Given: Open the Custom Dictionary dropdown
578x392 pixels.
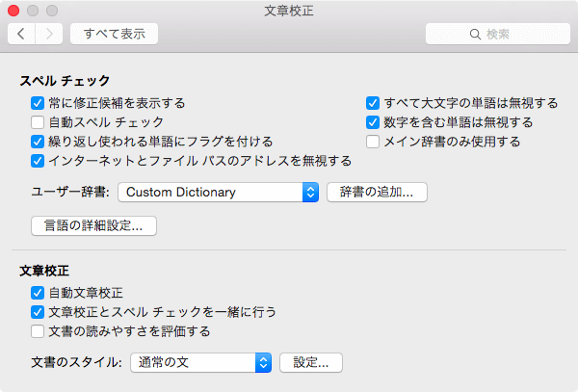Looking at the screenshot, I should click(x=219, y=193).
